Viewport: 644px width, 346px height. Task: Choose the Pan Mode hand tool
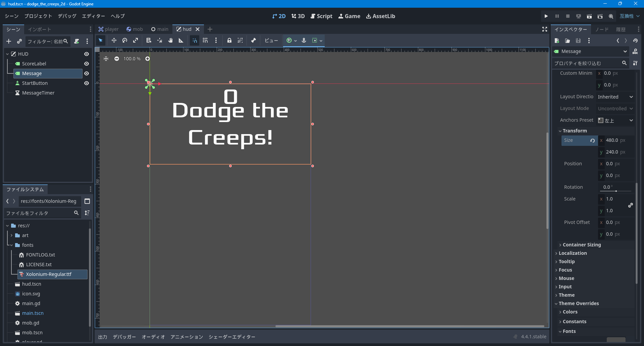pyautogui.click(x=170, y=41)
